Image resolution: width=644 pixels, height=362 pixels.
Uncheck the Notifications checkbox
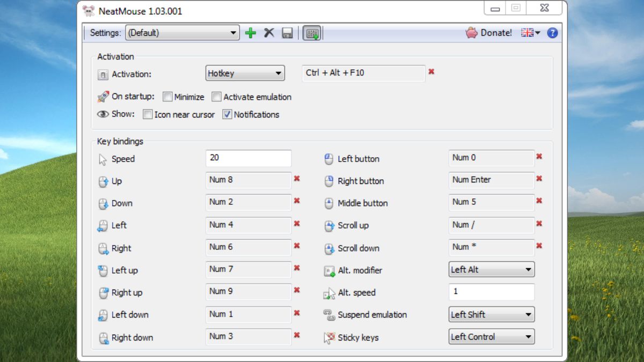coord(227,114)
